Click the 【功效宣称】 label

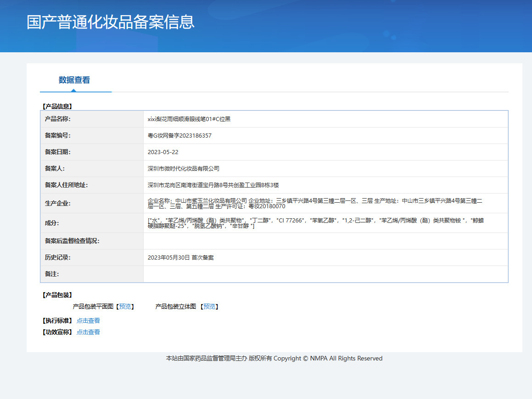click(x=57, y=332)
